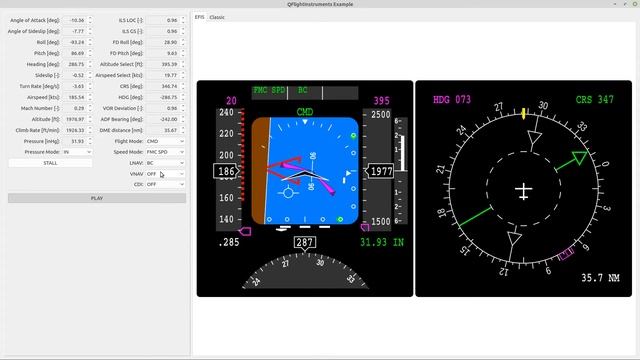Click the yellow heading index marker on HSI
This screenshot has height=360, width=640.
pos(524,114)
